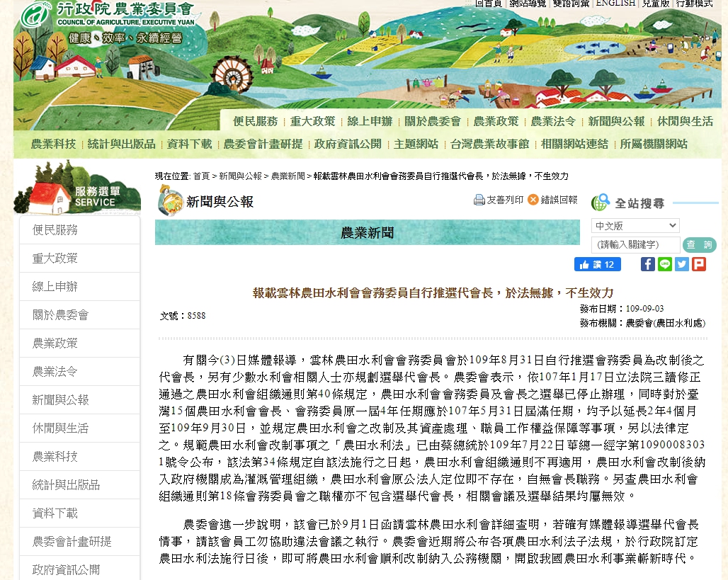
Task: Share article via LINE icon
Action: (x=665, y=264)
